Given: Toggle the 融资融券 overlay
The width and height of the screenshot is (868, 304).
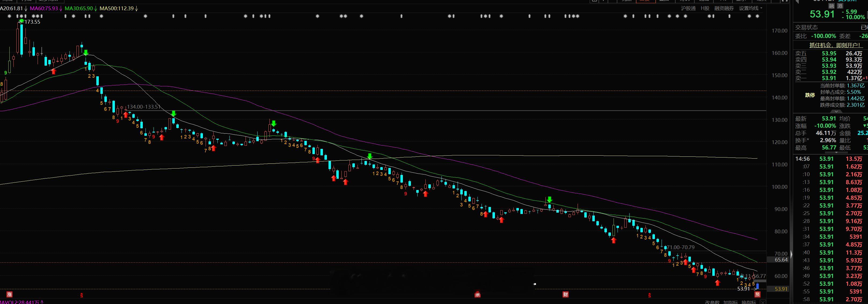Looking at the screenshot, I should coord(724,8).
